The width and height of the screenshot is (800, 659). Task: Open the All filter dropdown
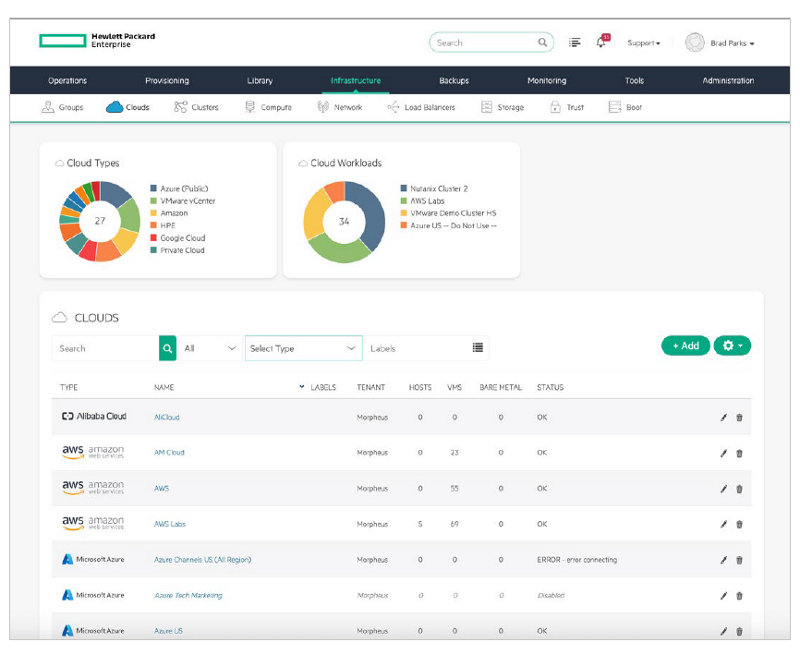pyautogui.click(x=210, y=348)
